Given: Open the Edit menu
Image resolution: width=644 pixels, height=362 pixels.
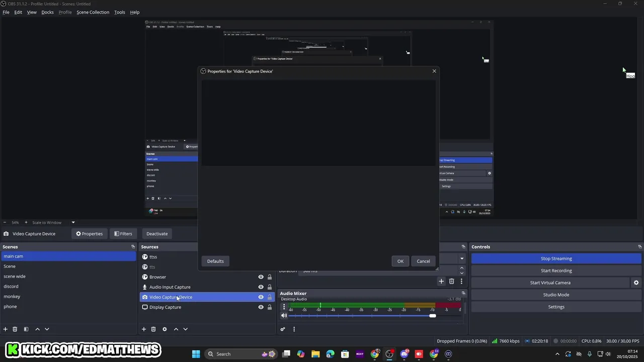Looking at the screenshot, I should [x=18, y=12].
